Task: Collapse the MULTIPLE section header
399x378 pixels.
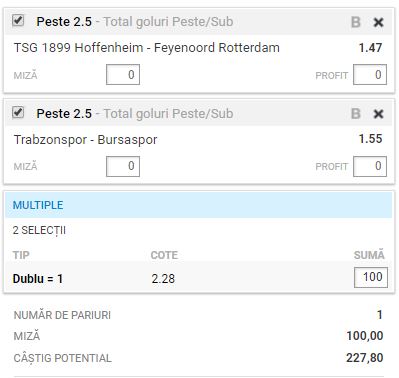Action: click(x=199, y=205)
